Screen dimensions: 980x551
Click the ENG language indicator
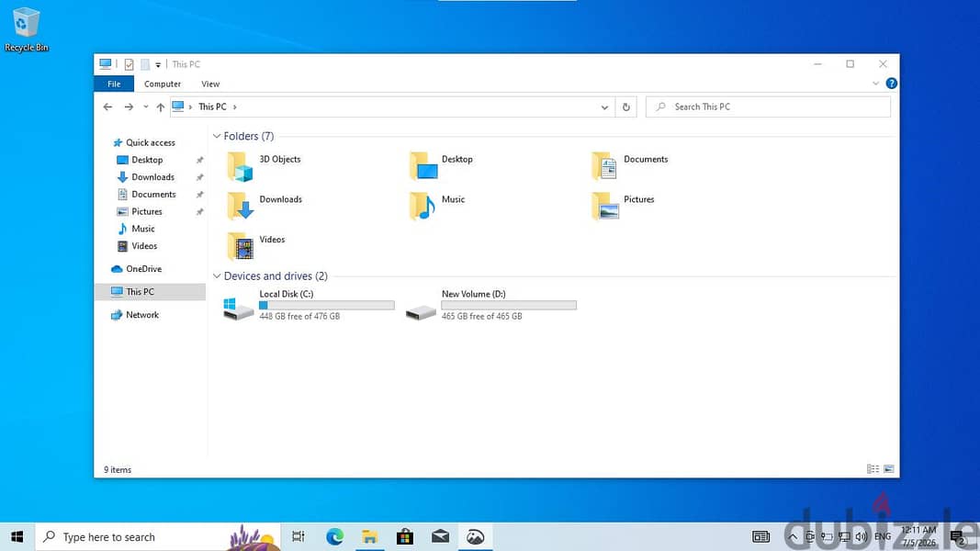pos(883,536)
